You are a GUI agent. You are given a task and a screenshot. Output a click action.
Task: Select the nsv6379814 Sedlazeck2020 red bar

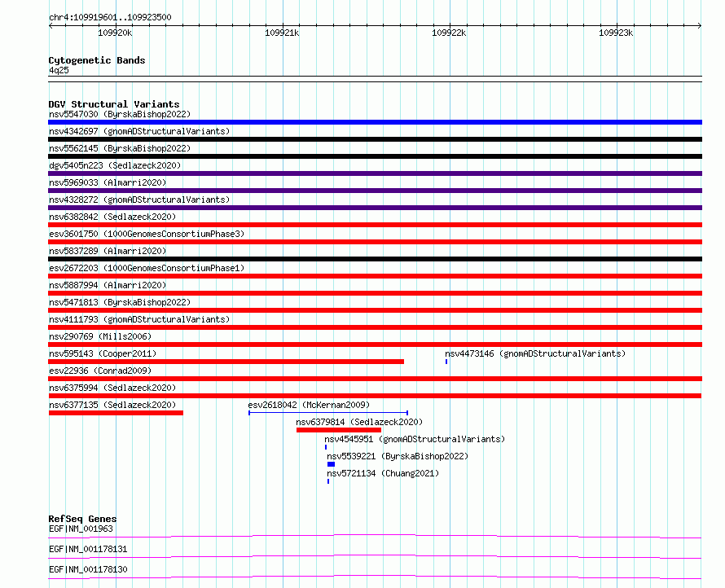pyautogui.click(x=339, y=430)
